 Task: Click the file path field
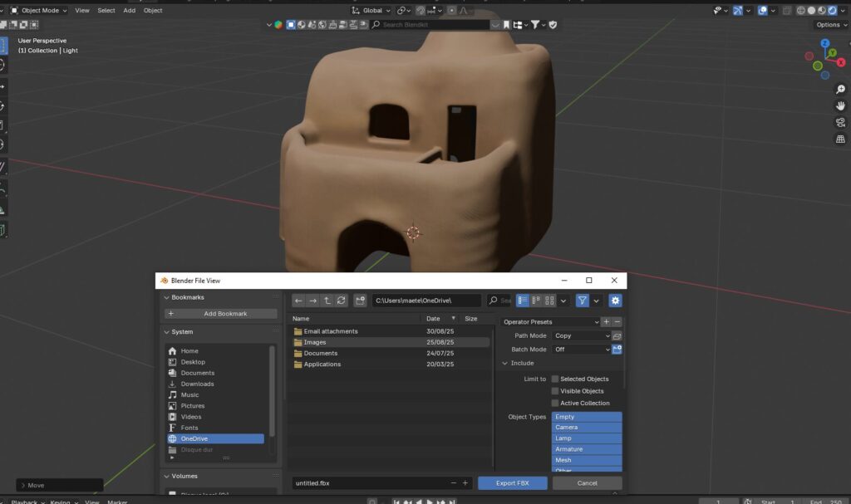426,301
